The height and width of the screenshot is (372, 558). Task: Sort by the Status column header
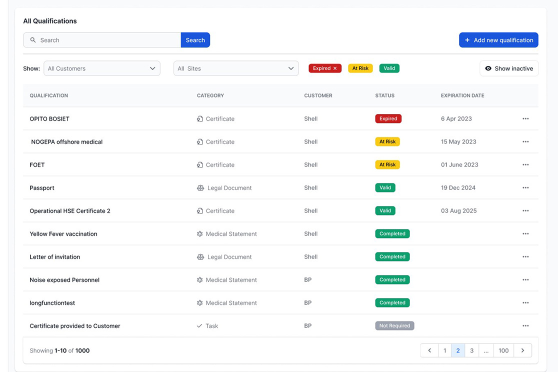click(385, 95)
